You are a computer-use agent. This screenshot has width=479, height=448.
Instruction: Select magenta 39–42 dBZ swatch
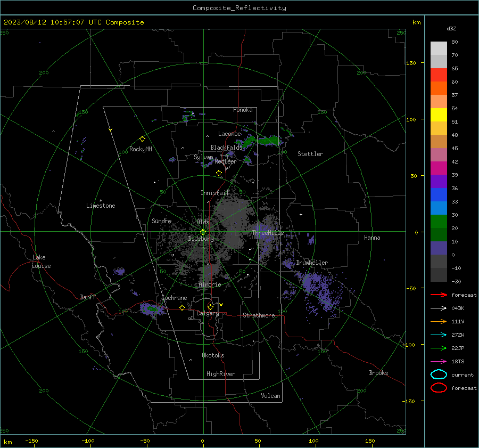click(439, 168)
